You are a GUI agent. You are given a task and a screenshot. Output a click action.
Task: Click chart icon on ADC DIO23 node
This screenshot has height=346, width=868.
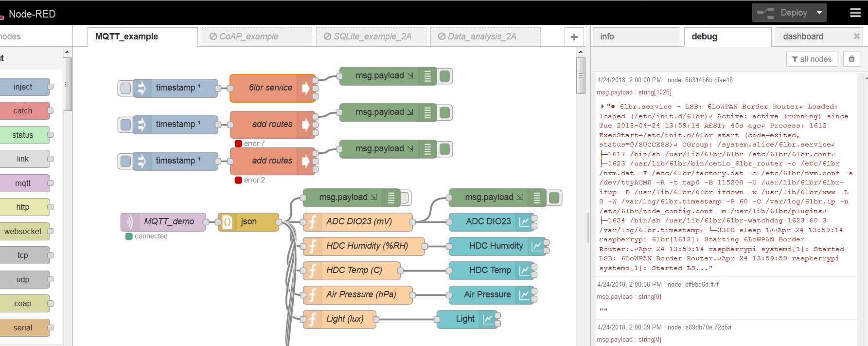tap(524, 221)
